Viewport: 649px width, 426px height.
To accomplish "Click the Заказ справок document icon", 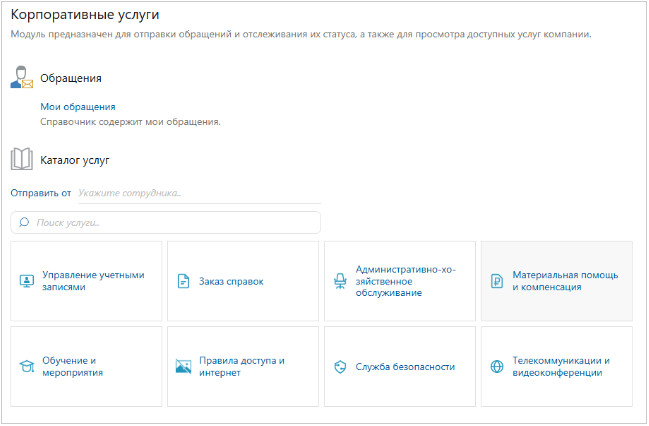I will pyautogui.click(x=183, y=281).
